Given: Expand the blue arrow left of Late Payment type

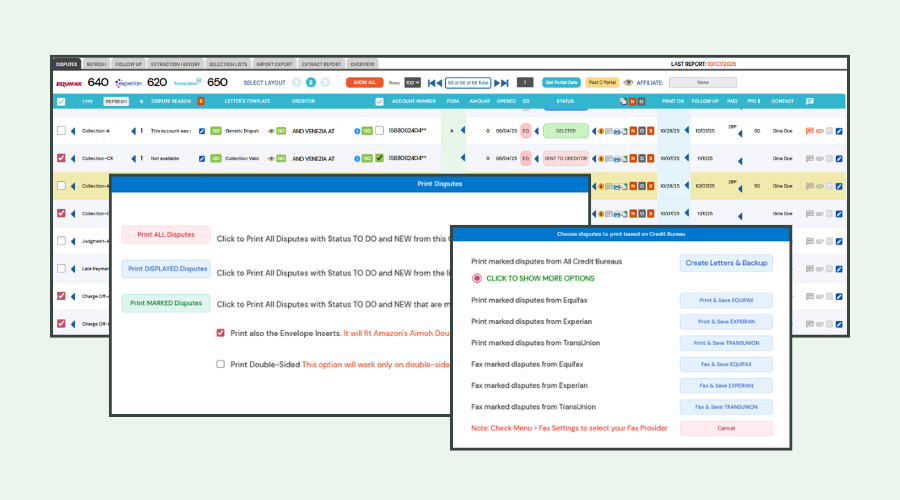Looking at the screenshot, I should 73,269.
